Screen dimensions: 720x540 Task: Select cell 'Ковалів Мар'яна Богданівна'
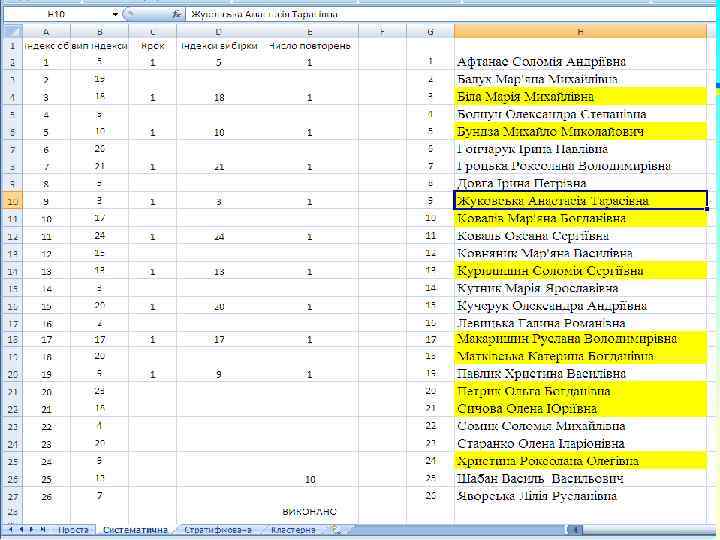[x=580, y=218]
